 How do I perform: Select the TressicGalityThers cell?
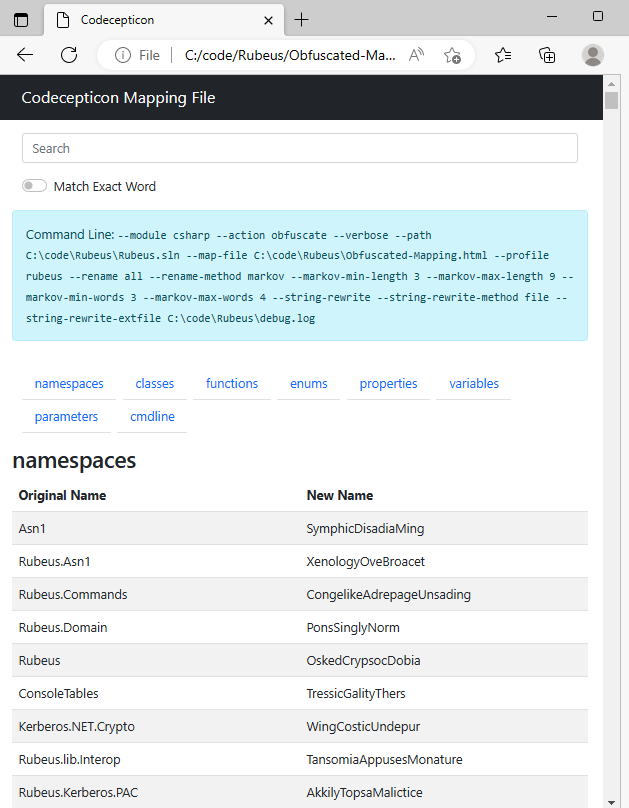pyautogui.click(x=444, y=694)
